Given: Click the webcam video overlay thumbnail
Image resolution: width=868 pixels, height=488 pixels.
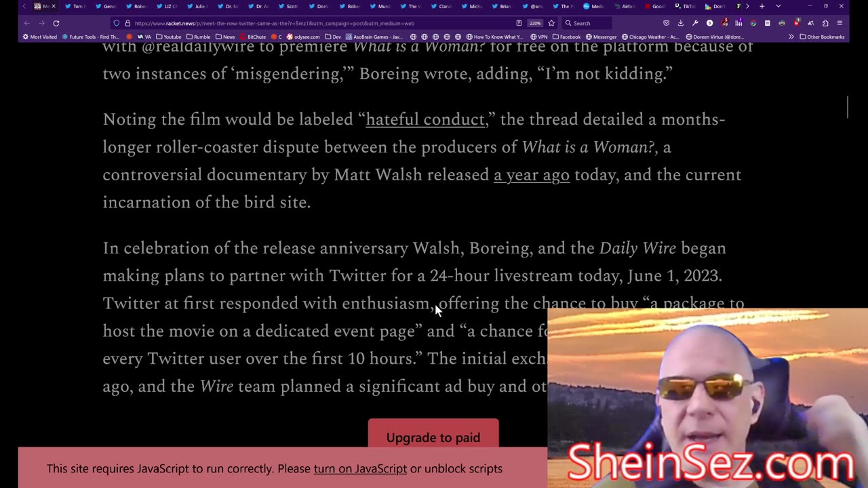Looking at the screenshot, I should pos(707,398).
